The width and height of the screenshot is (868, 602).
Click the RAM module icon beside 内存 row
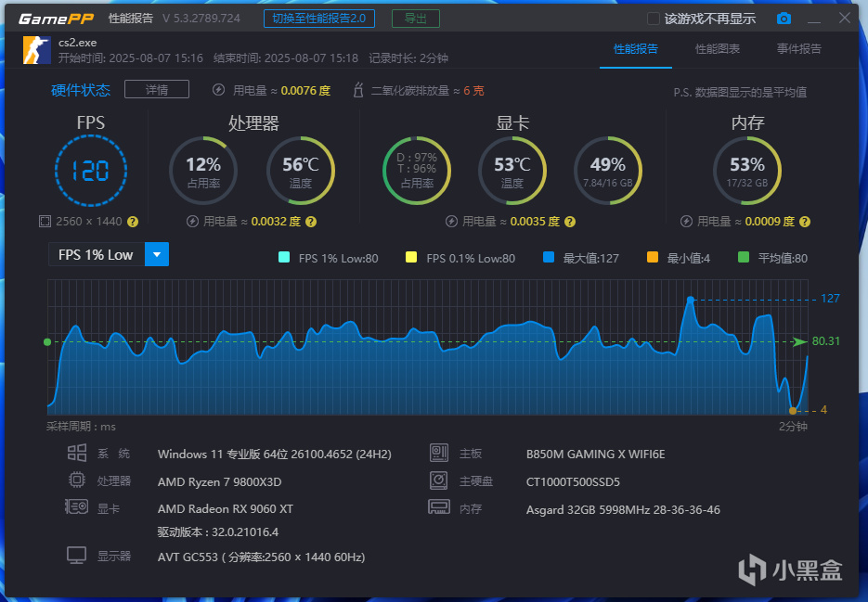(x=439, y=506)
